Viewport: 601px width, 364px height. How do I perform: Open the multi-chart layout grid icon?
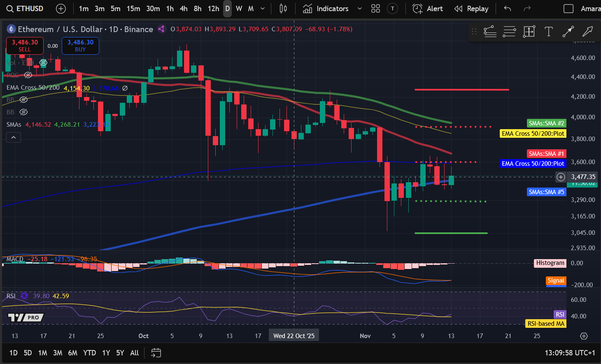pyautogui.click(x=375, y=9)
